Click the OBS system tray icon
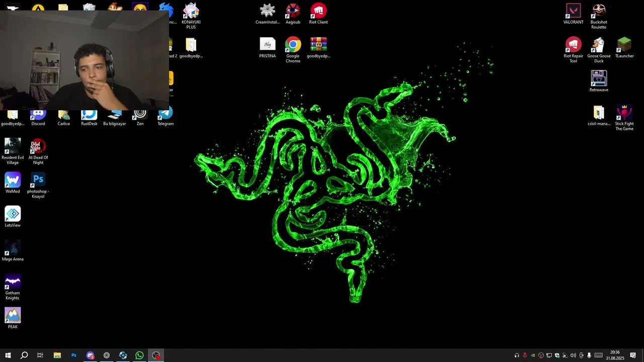 click(541, 355)
